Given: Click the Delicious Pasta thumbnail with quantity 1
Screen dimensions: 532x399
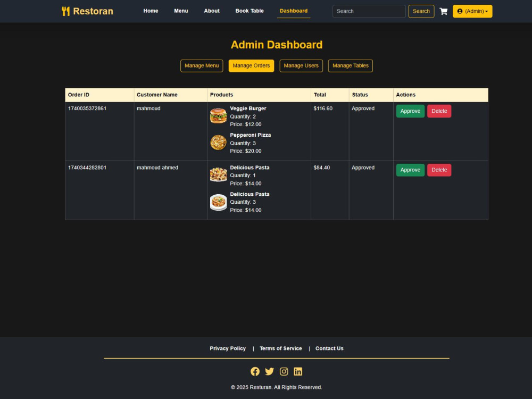Looking at the screenshot, I should tap(218, 174).
